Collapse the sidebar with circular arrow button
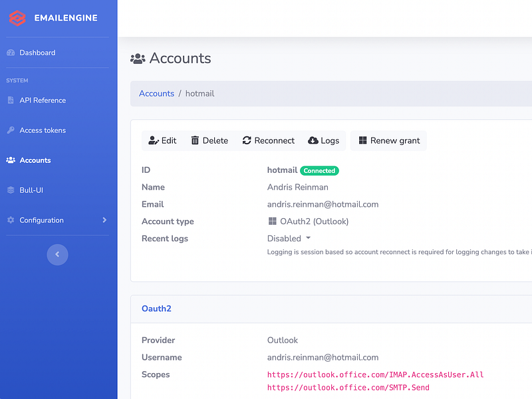This screenshot has height=399, width=532. pyautogui.click(x=57, y=255)
